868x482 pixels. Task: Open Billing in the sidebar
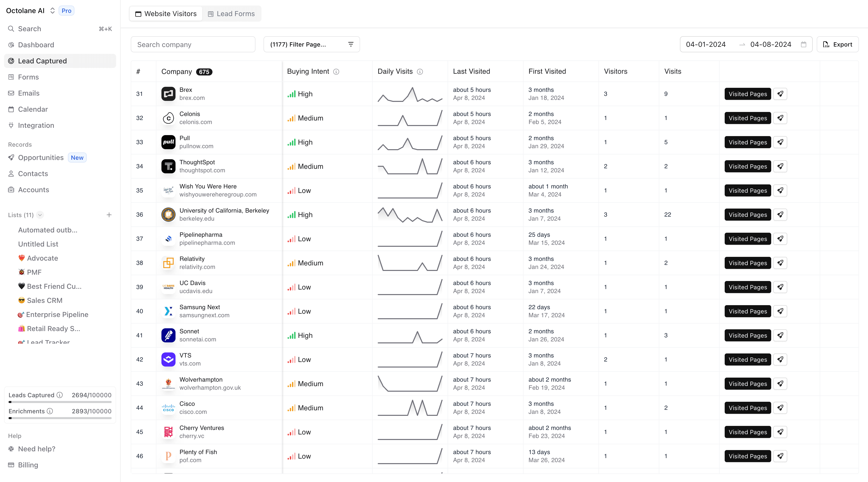[x=60, y=465]
